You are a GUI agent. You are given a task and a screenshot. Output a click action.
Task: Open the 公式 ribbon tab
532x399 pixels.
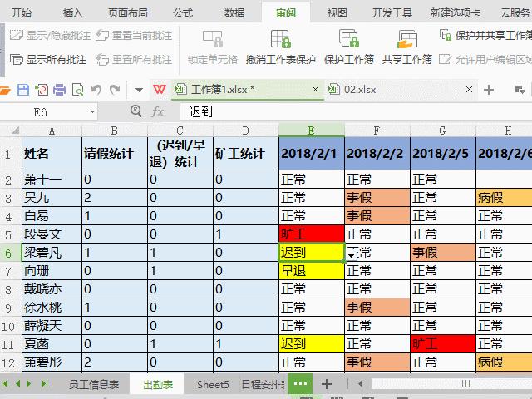(x=183, y=13)
